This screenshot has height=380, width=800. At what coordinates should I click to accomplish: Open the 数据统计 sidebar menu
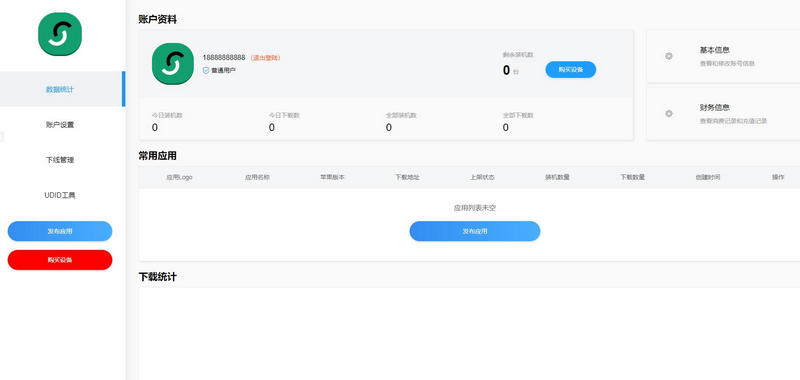click(x=61, y=89)
